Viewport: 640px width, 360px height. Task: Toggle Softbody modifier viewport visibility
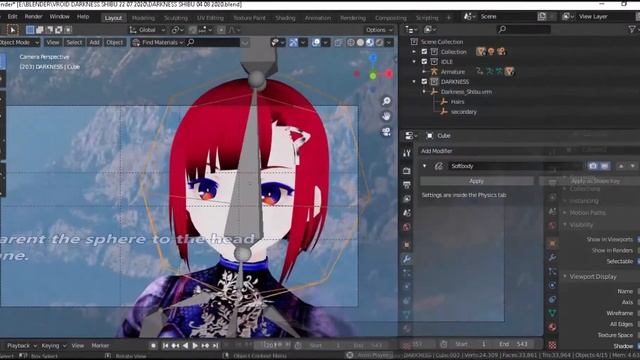(x=604, y=166)
